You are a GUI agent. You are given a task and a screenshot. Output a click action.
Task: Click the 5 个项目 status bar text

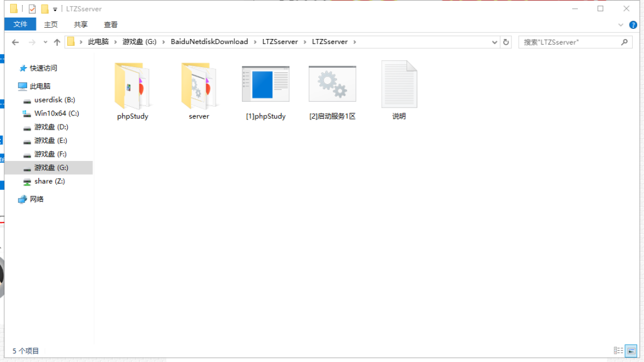tap(25, 351)
